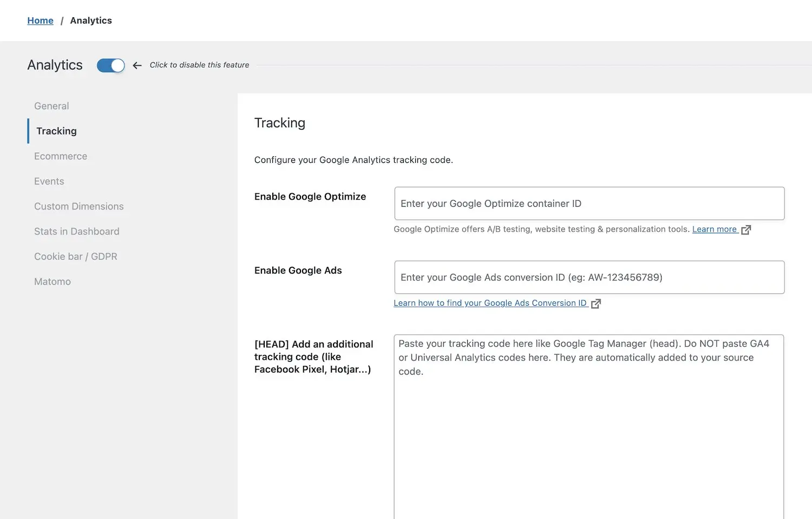Open the General settings tab
This screenshot has width=812, height=519.
pyautogui.click(x=51, y=106)
